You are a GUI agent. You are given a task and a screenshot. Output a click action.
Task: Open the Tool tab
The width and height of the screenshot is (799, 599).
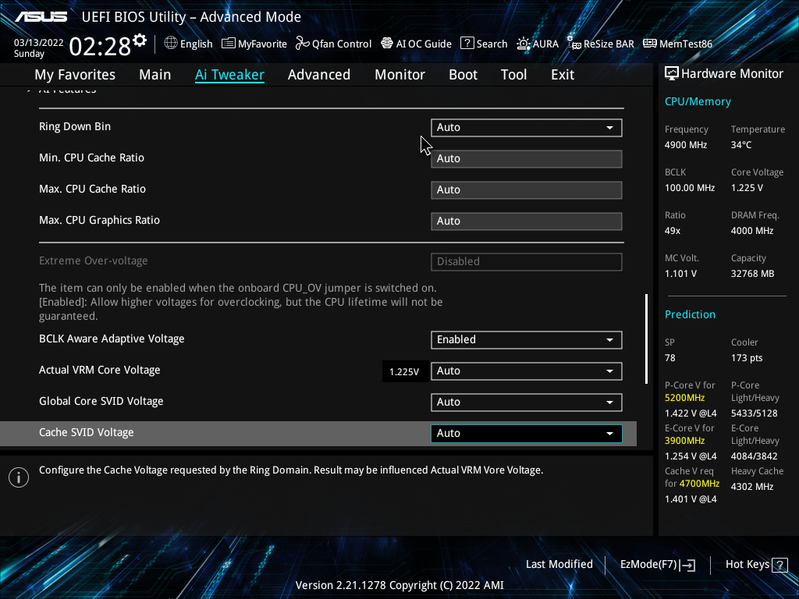click(514, 74)
